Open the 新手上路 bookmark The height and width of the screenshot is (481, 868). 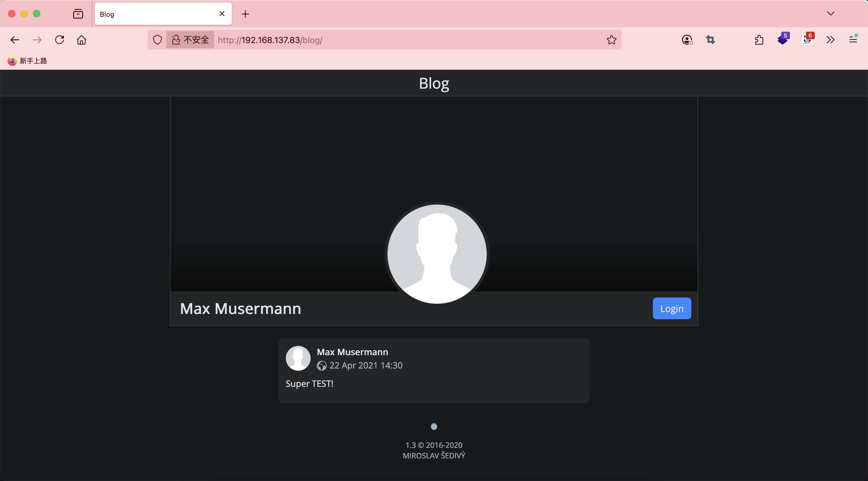[27, 61]
